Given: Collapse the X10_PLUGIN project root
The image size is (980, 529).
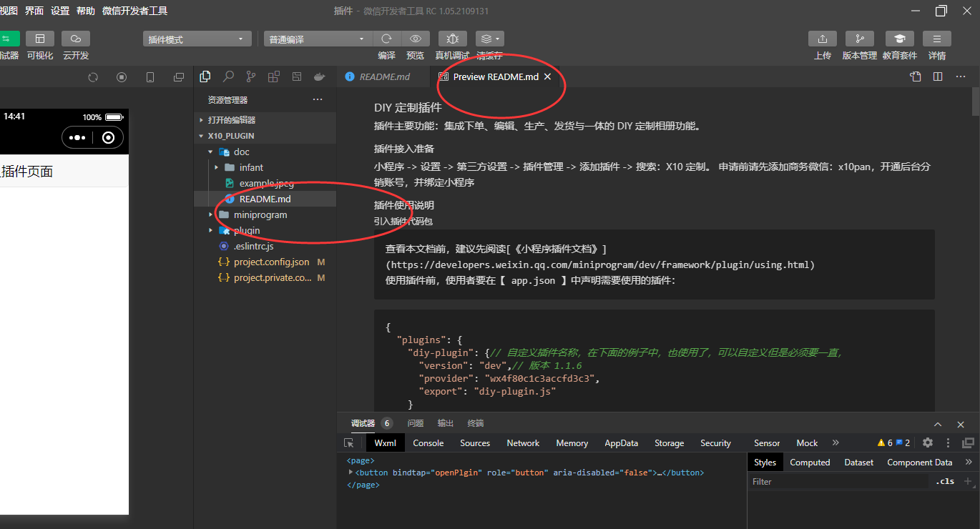Looking at the screenshot, I should [x=265, y=136].
